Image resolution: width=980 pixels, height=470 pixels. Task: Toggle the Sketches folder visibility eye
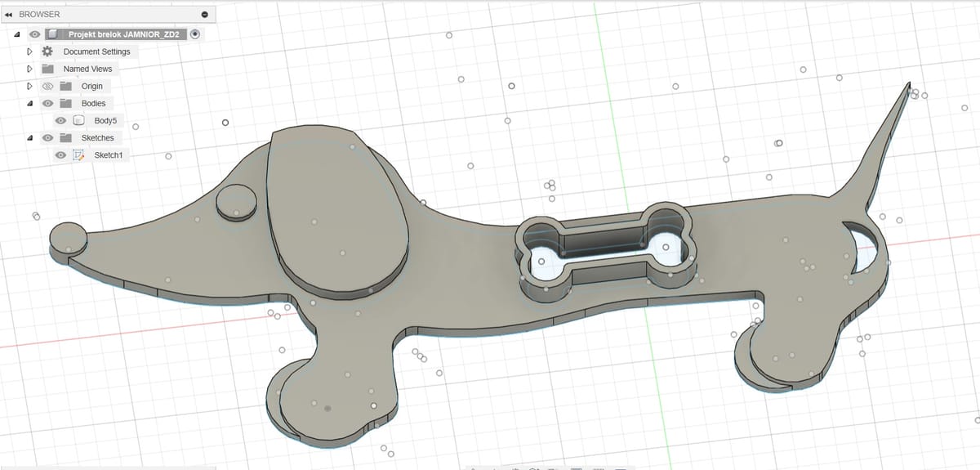coord(47,137)
